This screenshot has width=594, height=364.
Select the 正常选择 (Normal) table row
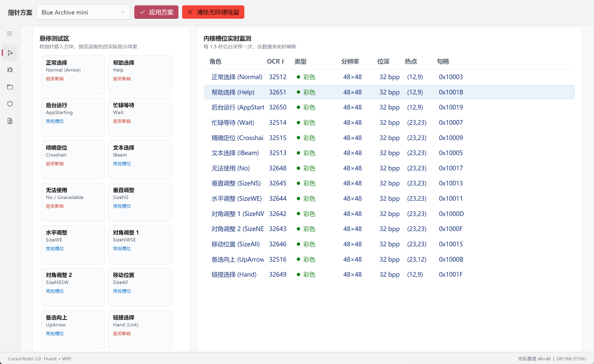389,77
